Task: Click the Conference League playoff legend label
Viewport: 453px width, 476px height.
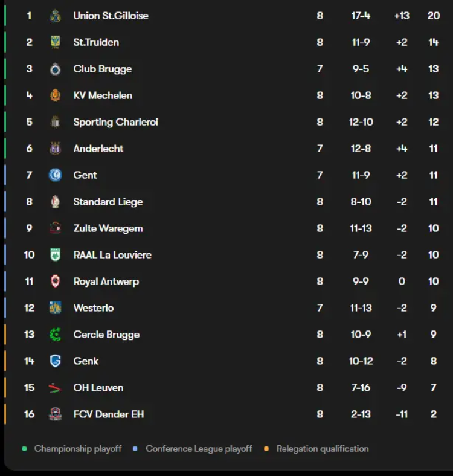Action: pyautogui.click(x=199, y=449)
